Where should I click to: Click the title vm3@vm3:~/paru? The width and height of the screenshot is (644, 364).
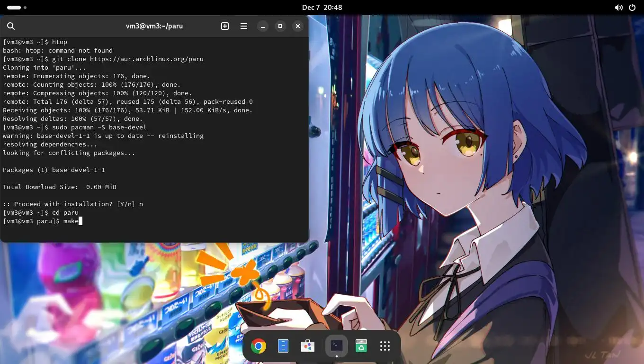pyautogui.click(x=154, y=26)
